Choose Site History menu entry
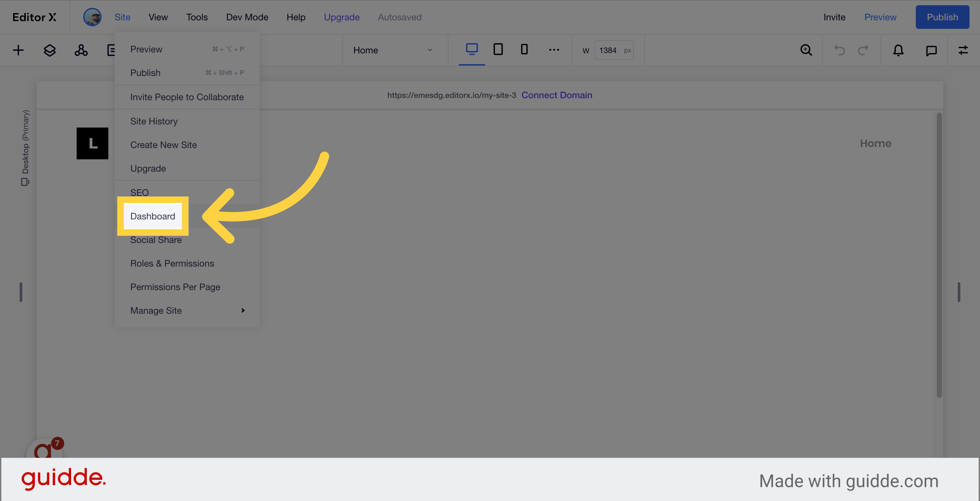The width and height of the screenshot is (980, 501). click(154, 121)
